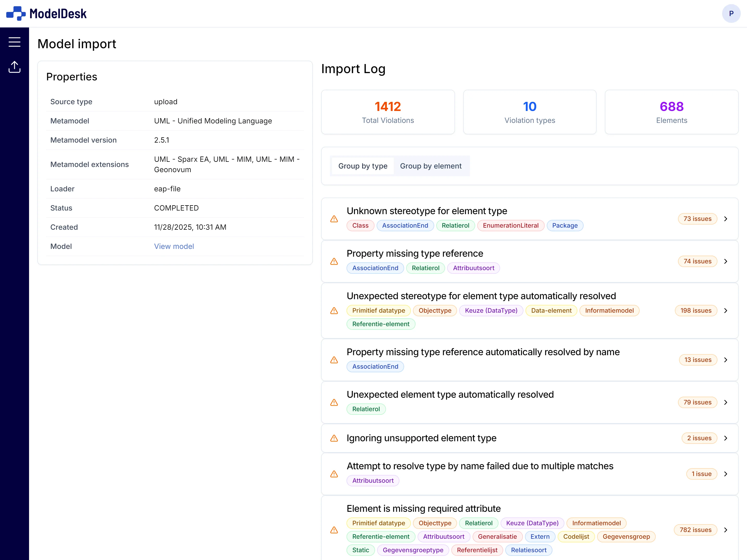Click the 74 issues badge
The height and width of the screenshot is (560, 747).
tap(697, 261)
